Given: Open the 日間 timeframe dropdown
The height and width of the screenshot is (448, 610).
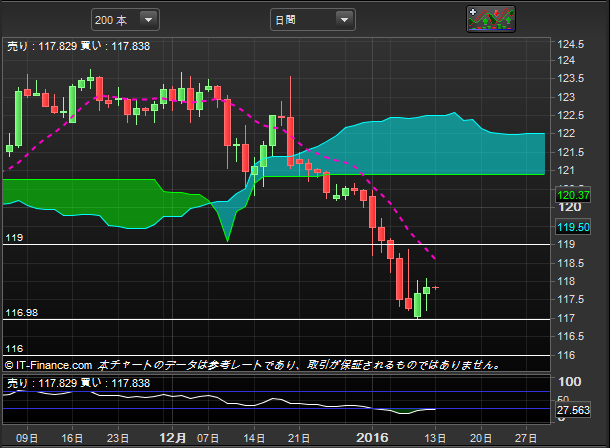Looking at the screenshot, I should (x=313, y=20).
